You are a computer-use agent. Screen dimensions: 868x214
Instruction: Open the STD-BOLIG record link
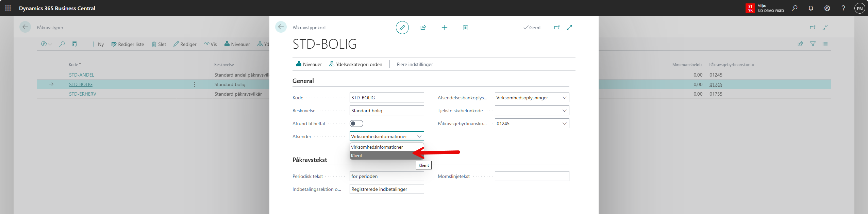coord(81,84)
